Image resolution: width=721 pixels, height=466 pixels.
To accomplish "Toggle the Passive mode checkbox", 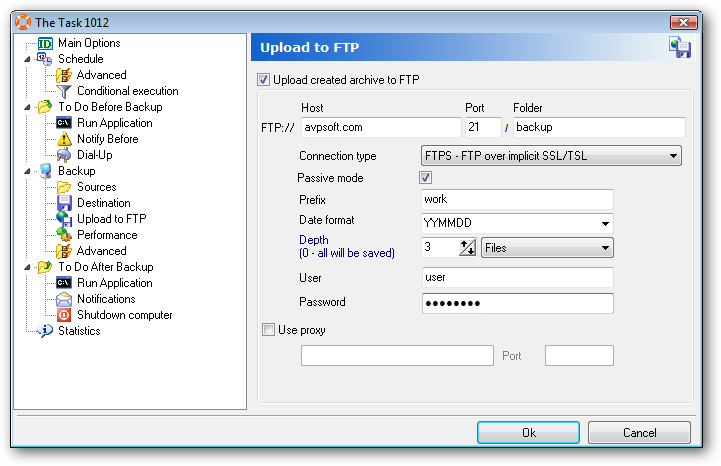I will 426,178.
